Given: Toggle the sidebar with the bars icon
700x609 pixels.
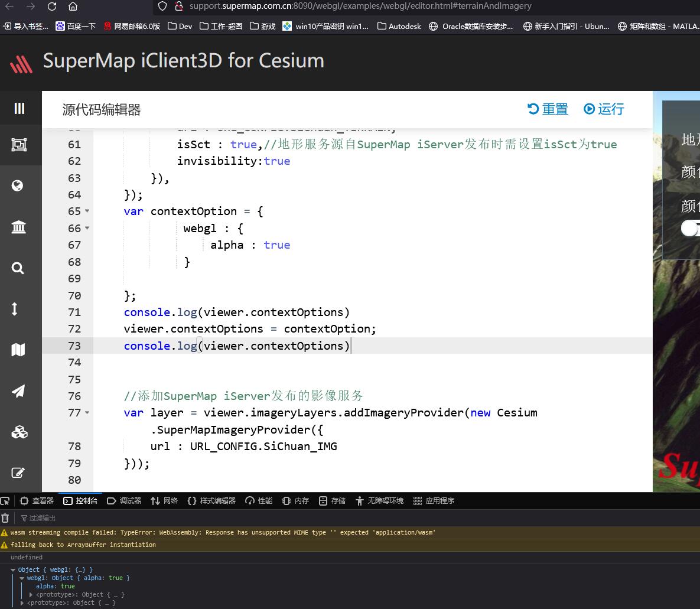Looking at the screenshot, I should click(19, 109).
